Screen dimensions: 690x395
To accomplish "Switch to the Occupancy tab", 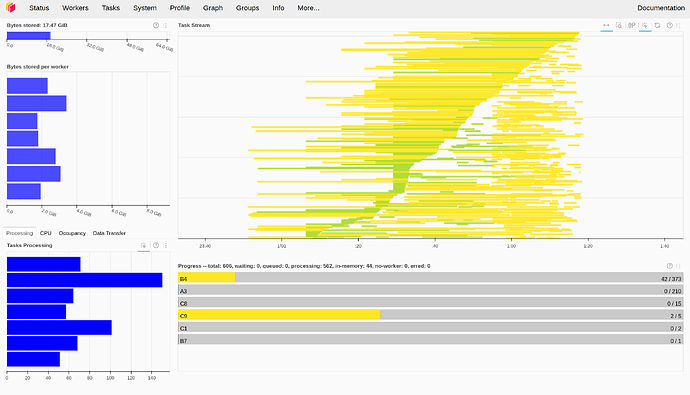I will (x=72, y=233).
